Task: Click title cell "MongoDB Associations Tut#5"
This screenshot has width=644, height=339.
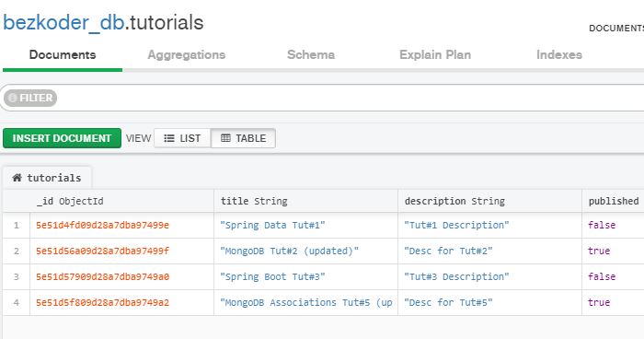Action: (306, 303)
